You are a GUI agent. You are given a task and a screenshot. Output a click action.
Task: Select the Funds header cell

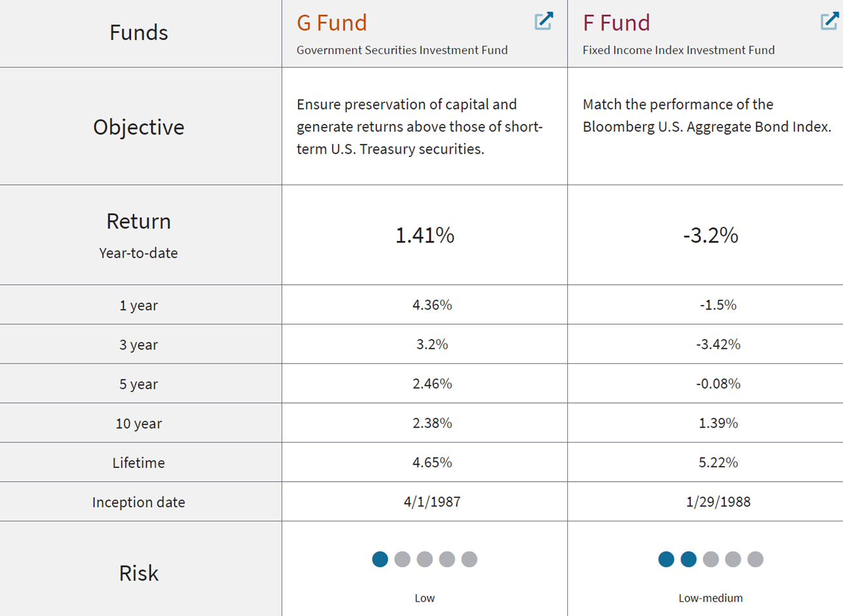[139, 33]
